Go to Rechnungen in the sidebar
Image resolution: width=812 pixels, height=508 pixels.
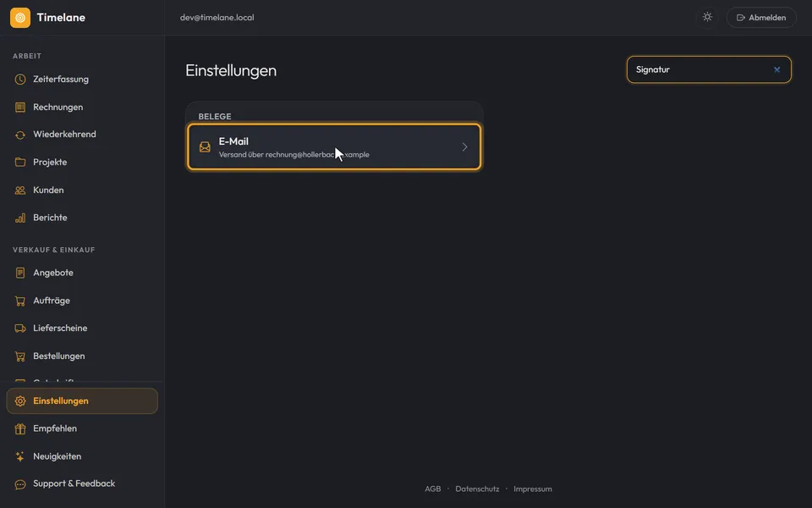82,108
